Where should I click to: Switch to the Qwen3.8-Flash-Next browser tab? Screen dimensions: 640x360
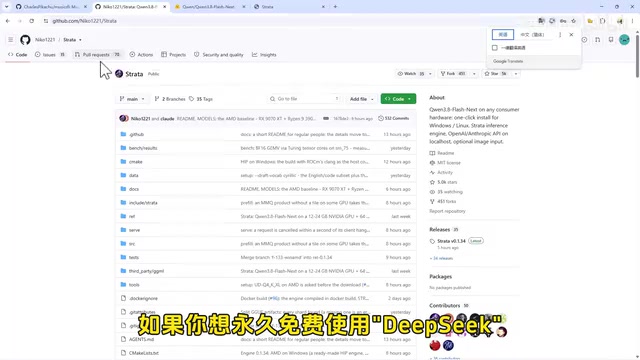210,7
